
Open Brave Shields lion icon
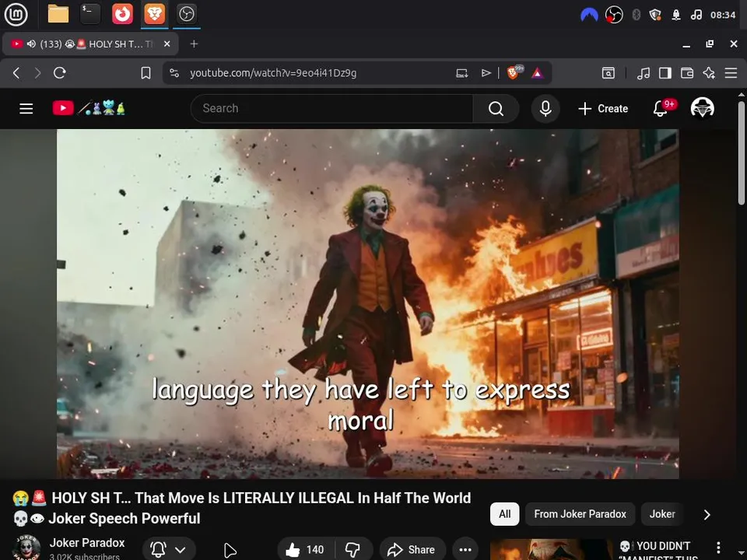click(x=514, y=72)
